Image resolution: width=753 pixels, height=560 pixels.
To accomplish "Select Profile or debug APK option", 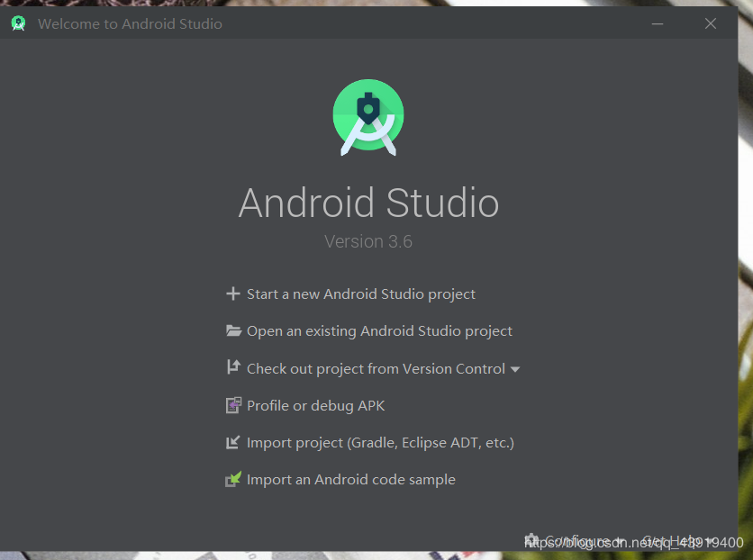I will [x=314, y=405].
